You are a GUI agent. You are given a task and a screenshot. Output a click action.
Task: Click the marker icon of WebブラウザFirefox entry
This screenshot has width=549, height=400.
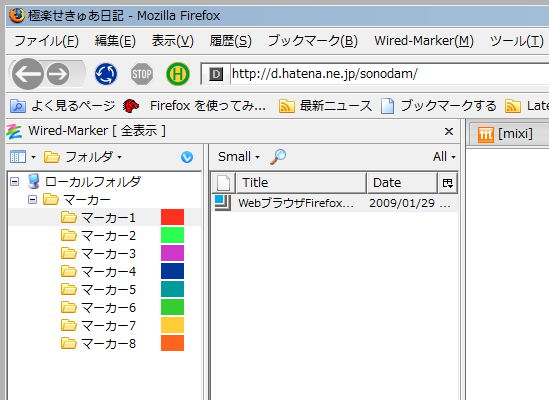[223, 203]
